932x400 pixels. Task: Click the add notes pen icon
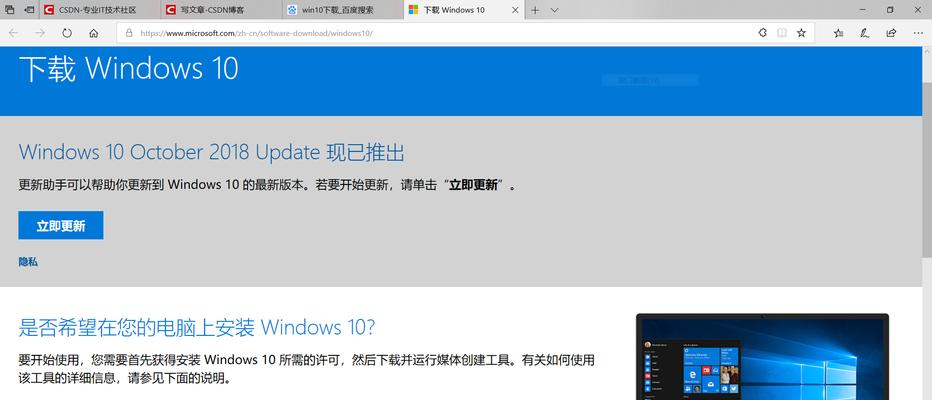865,33
